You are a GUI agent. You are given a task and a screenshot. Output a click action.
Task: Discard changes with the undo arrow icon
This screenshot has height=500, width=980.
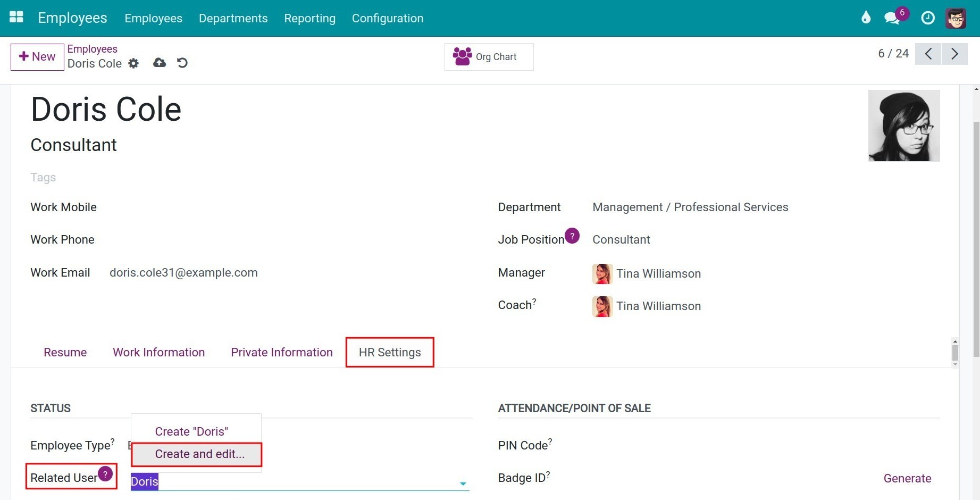tap(182, 63)
